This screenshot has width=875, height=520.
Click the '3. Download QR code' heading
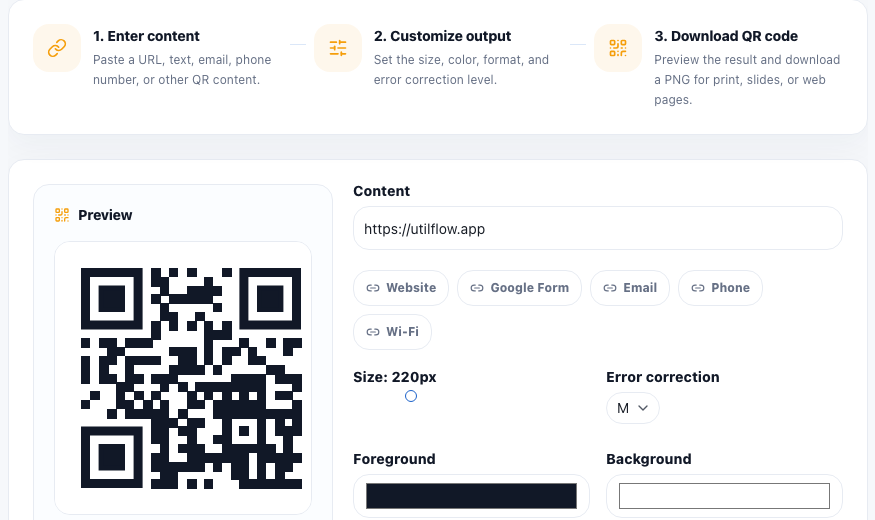pos(726,36)
